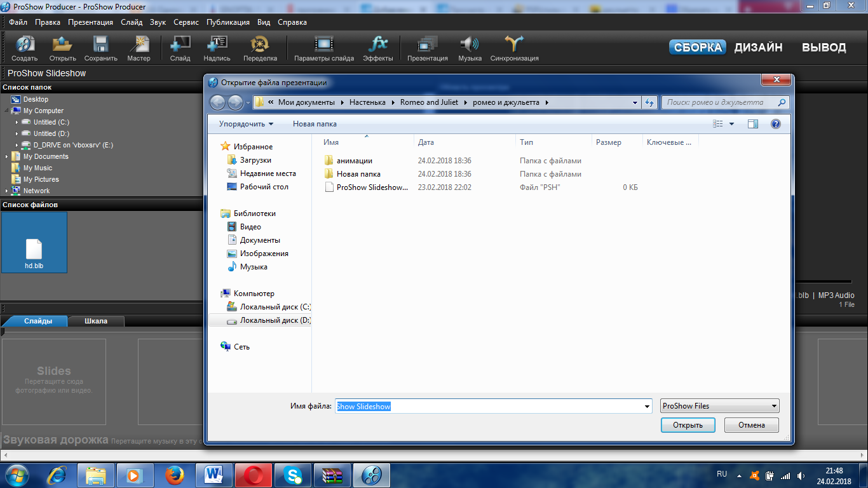Open the Файл menu
The height and width of the screenshot is (488, 868).
click(x=18, y=22)
